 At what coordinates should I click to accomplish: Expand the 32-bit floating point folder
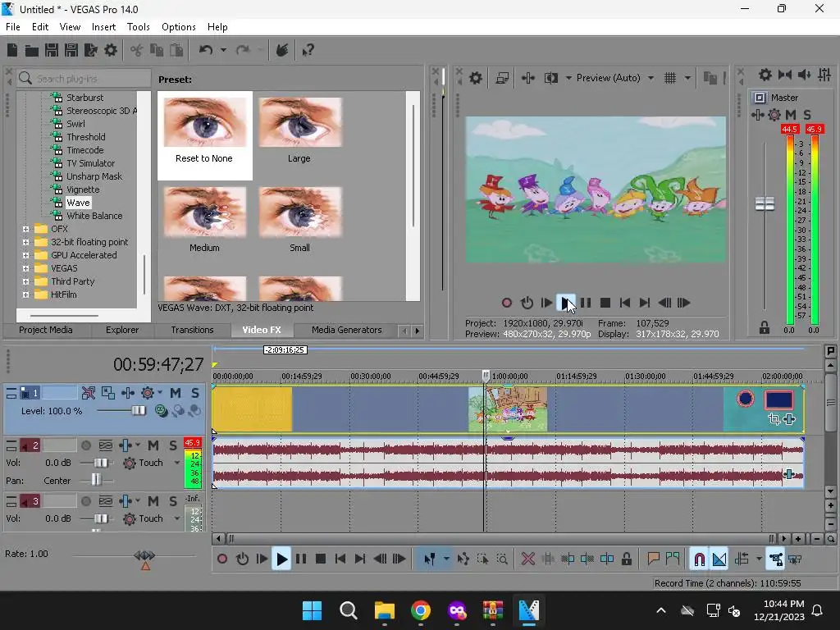tap(25, 242)
